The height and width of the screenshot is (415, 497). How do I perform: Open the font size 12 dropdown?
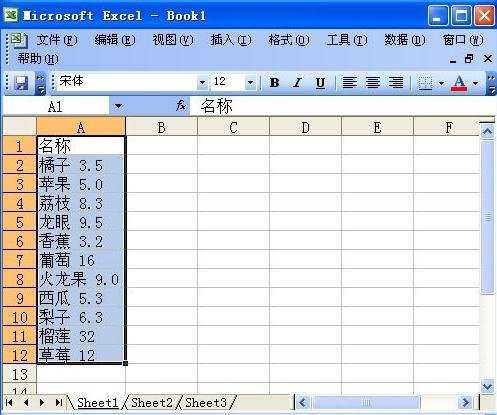250,82
